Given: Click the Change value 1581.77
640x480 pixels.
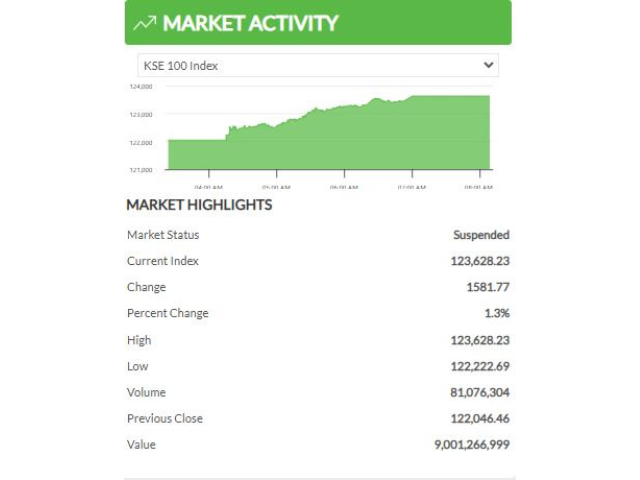Looking at the screenshot, I should tap(488, 287).
